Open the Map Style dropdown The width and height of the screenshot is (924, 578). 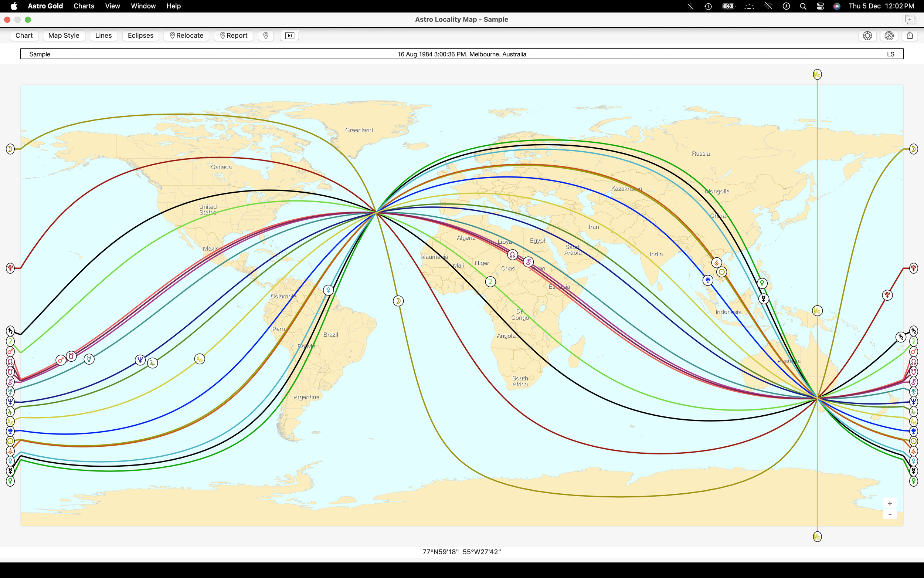click(x=64, y=36)
